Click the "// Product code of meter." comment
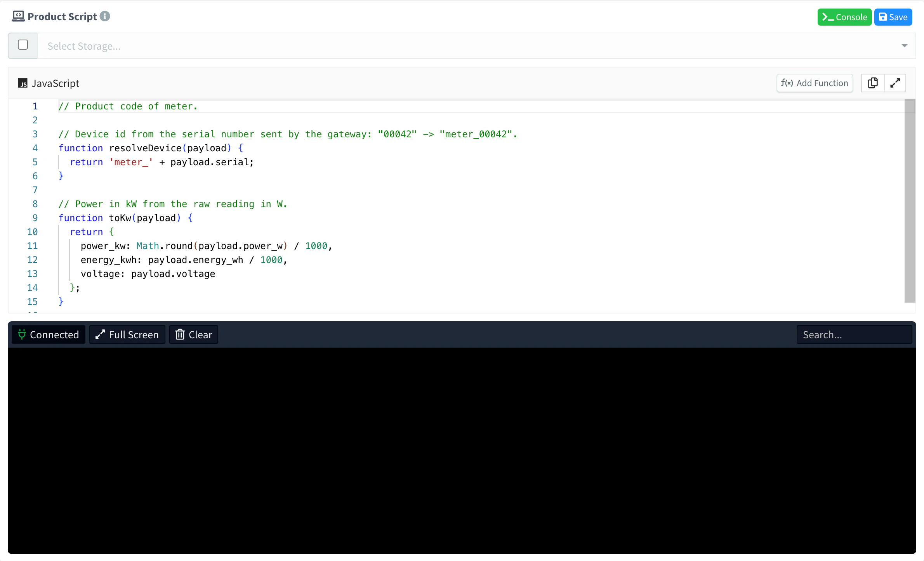924x561 pixels. (128, 106)
